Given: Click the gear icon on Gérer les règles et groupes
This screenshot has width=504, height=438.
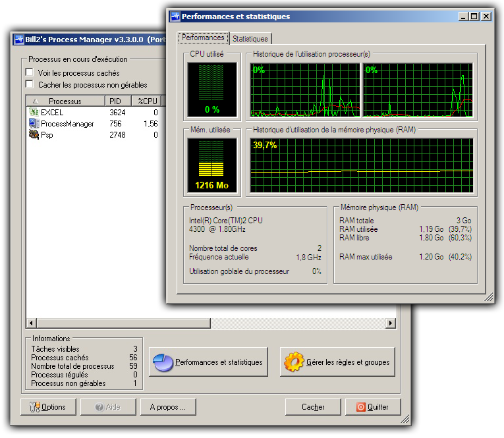Looking at the screenshot, I should pyautogui.click(x=294, y=362).
